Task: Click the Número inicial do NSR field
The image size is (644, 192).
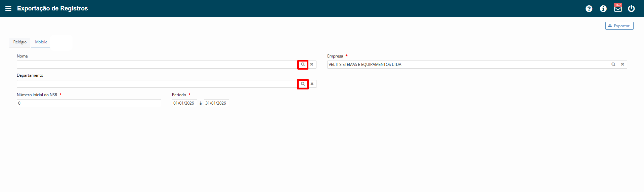Action: point(89,103)
